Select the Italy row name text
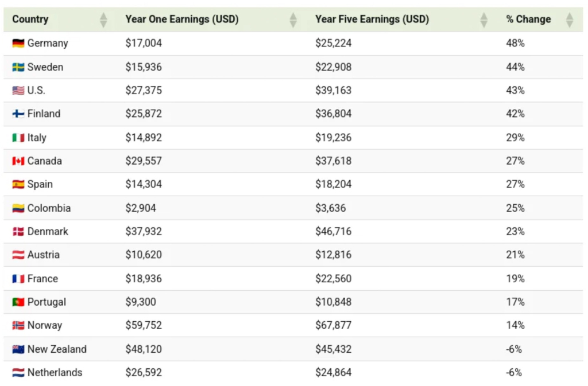This screenshot has width=588, height=386. (37, 138)
